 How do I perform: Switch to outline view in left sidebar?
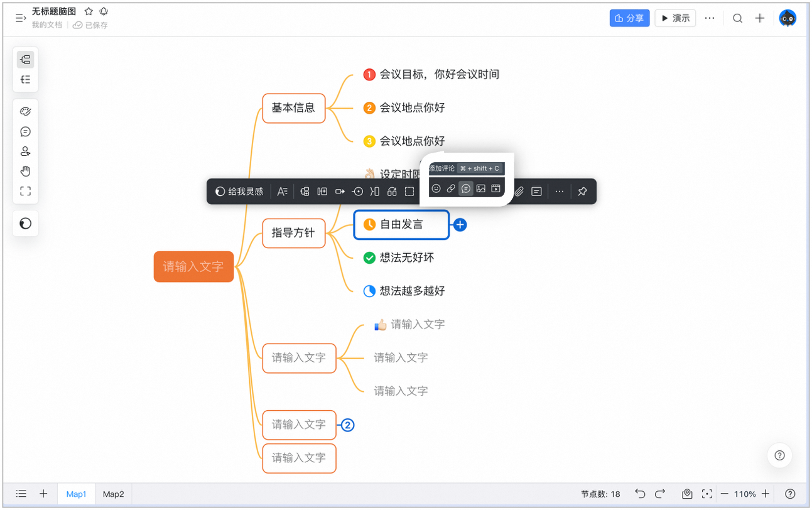coord(25,80)
